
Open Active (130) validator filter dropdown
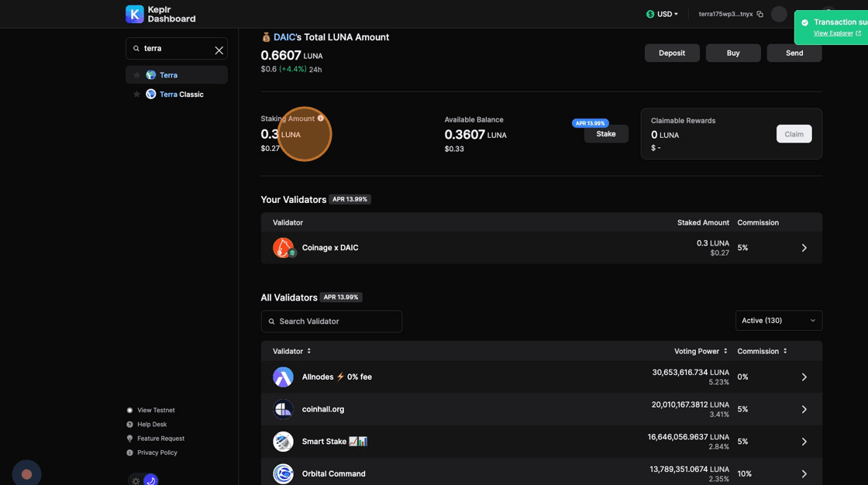[778, 321]
